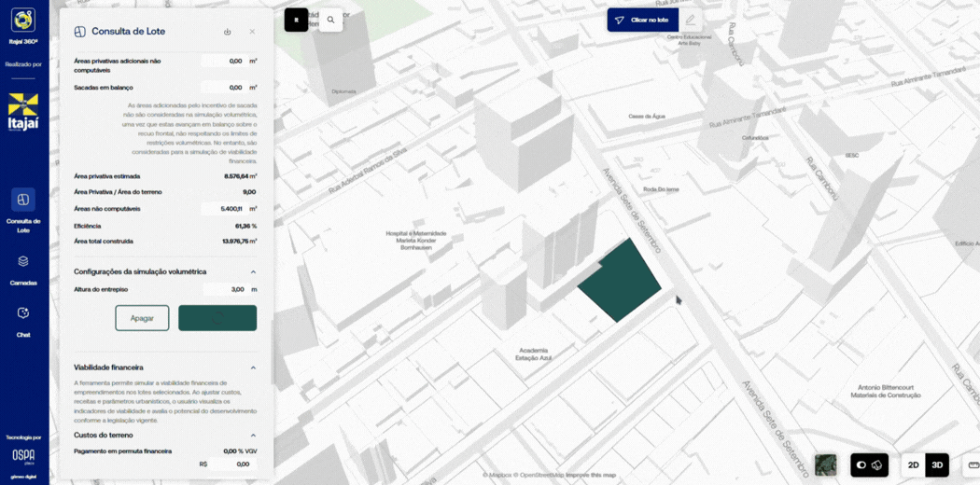Click Área total construída value 13.976,75
The image size is (980, 485).
click(239, 241)
